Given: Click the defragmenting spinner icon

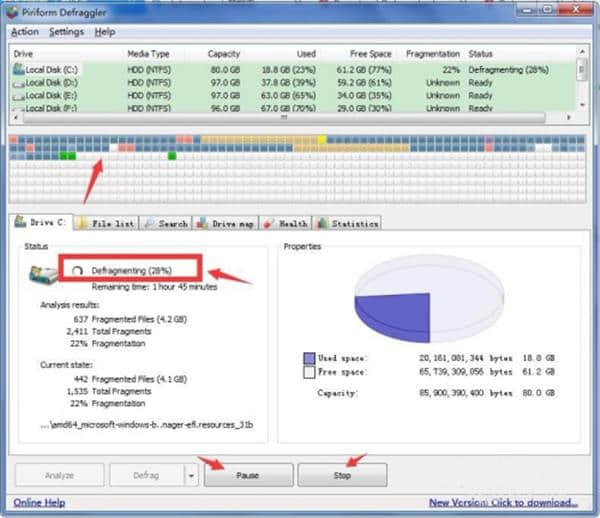Looking at the screenshot, I should tap(75, 270).
